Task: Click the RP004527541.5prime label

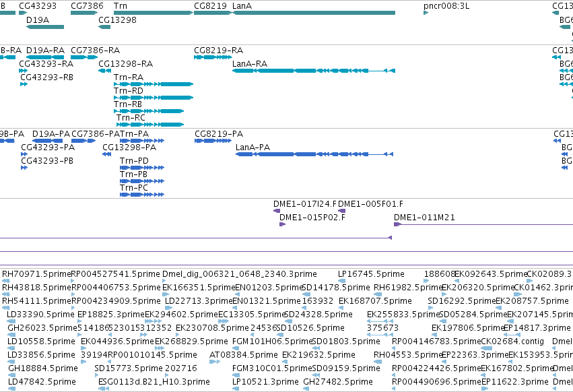Action: point(116,274)
